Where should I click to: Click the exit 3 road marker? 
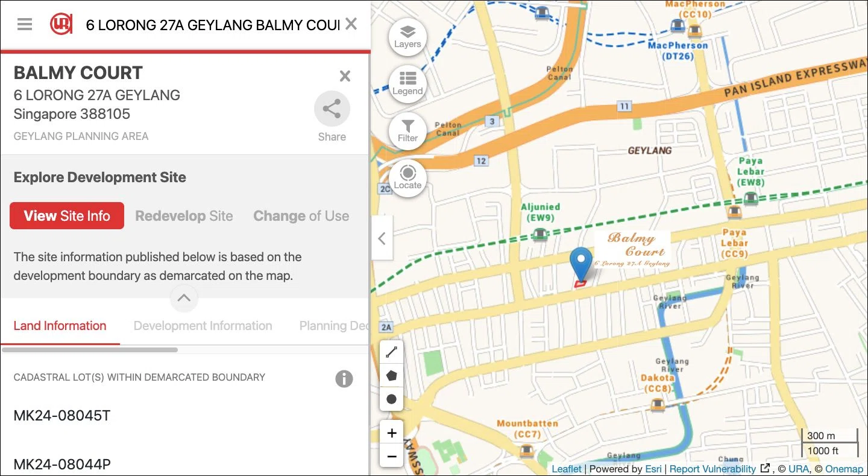click(x=492, y=121)
